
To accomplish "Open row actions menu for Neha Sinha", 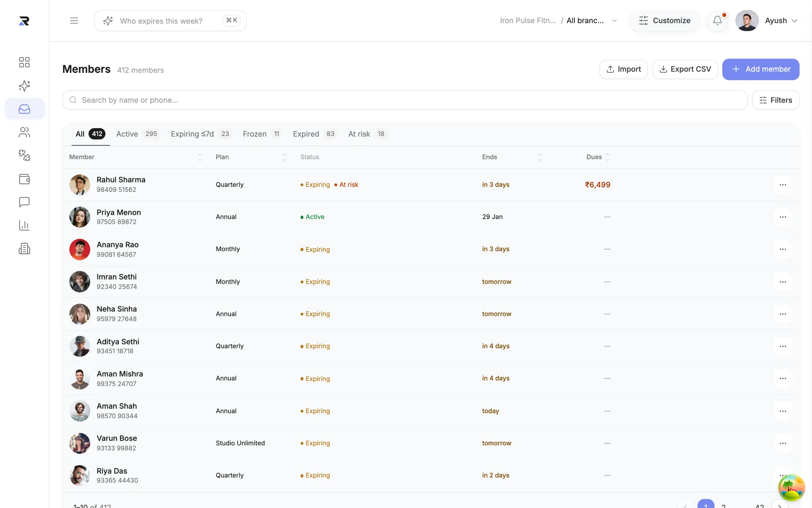I will click(783, 314).
